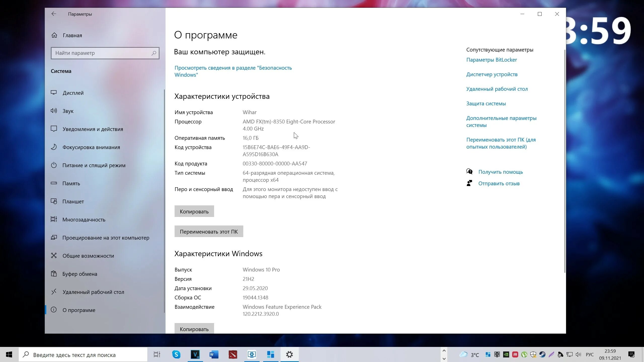Show hidden tray icons via chevron up
This screenshot has height=362, width=644.
point(444,351)
